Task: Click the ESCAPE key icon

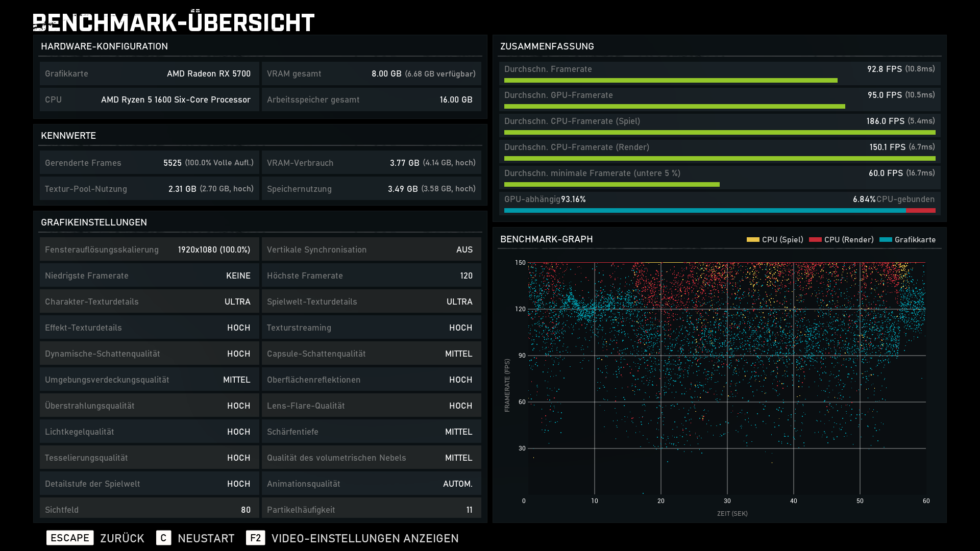Action: tap(70, 538)
